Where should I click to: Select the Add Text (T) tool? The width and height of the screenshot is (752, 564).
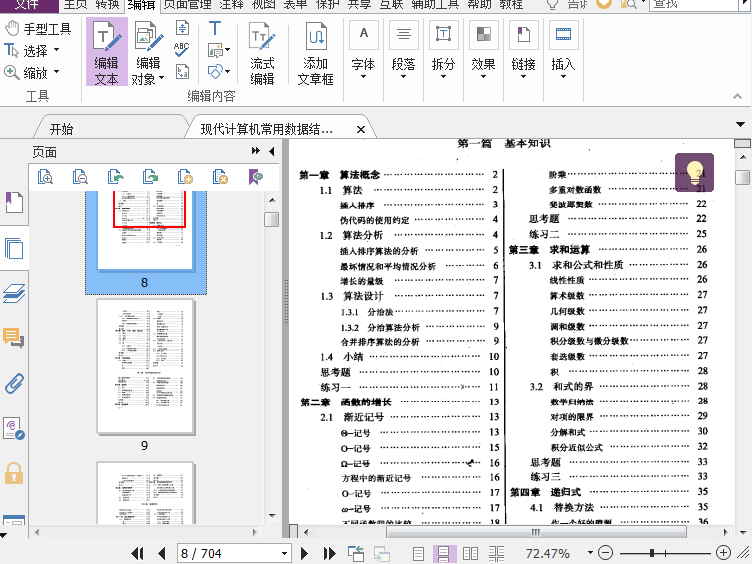(215, 28)
